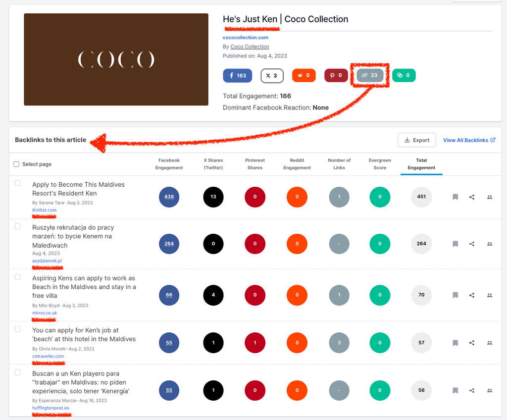Open article 'You can apply for Ken's job'

[84, 335]
